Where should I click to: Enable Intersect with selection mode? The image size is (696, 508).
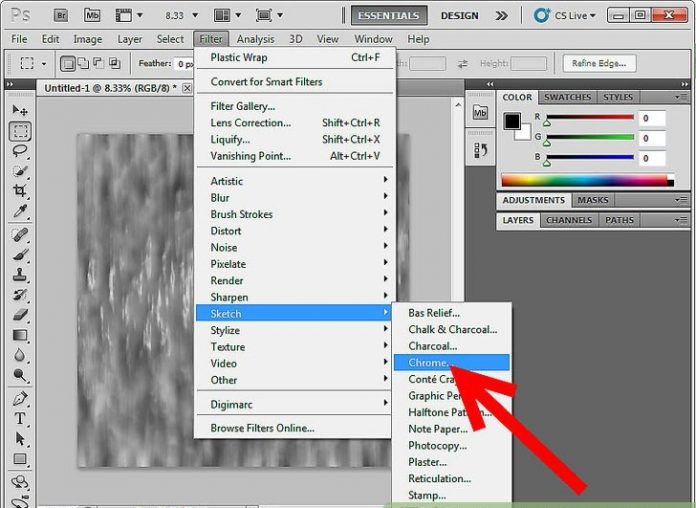point(116,64)
